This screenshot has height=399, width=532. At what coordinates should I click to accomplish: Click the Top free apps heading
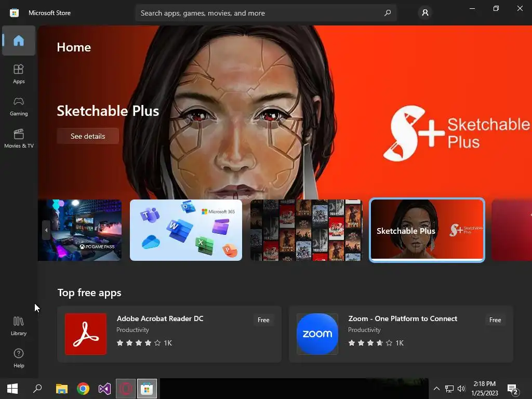click(89, 292)
